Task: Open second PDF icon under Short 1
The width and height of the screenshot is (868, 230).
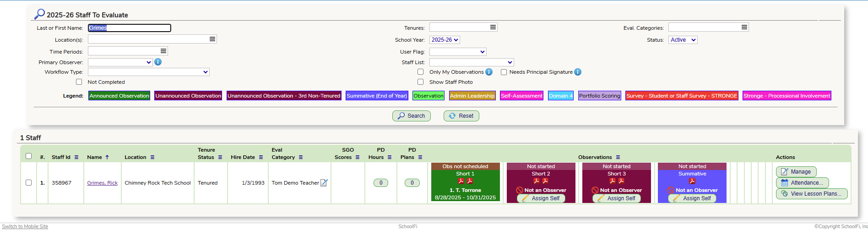Action: pyautogui.click(x=470, y=181)
